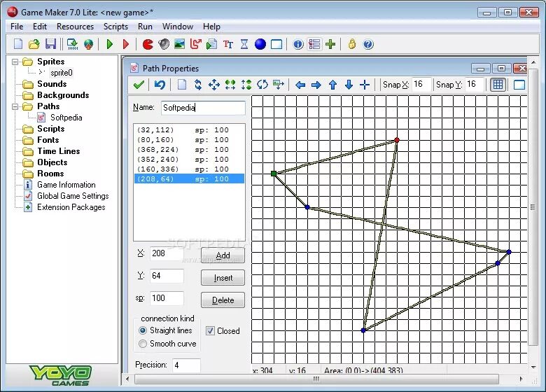Click the Add point button
This screenshot has height=392, width=546.
coord(223,255)
